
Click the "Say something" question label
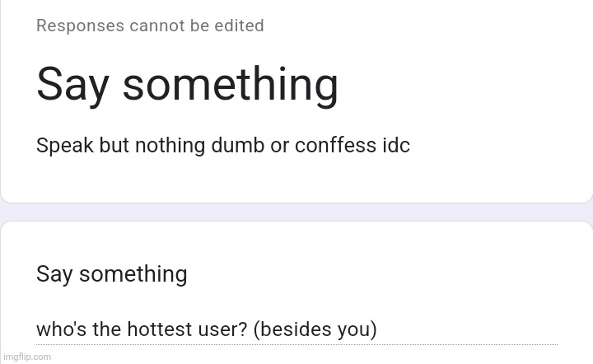(x=111, y=274)
